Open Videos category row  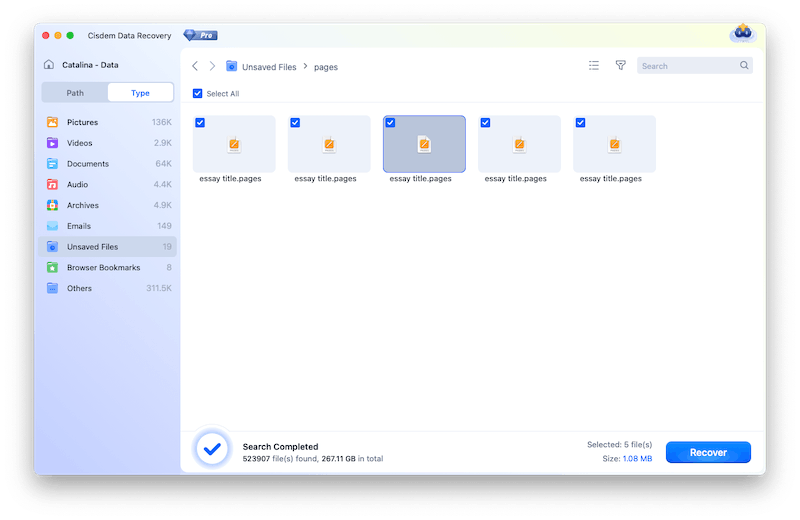click(x=108, y=143)
